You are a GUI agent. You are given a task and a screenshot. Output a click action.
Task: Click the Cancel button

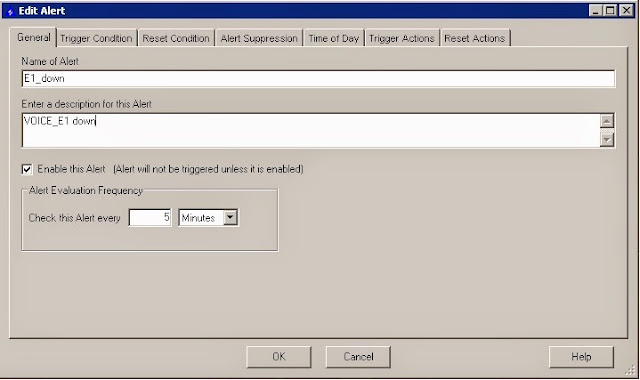point(358,357)
